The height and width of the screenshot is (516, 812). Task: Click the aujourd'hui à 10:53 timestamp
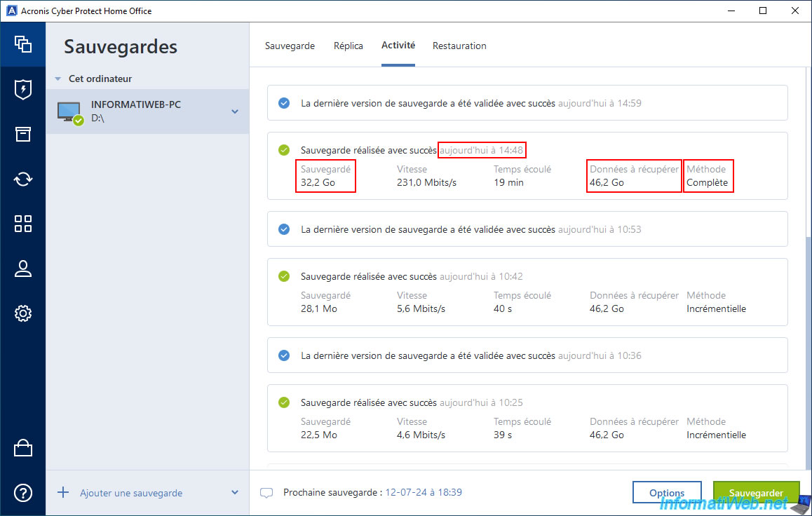coord(600,229)
